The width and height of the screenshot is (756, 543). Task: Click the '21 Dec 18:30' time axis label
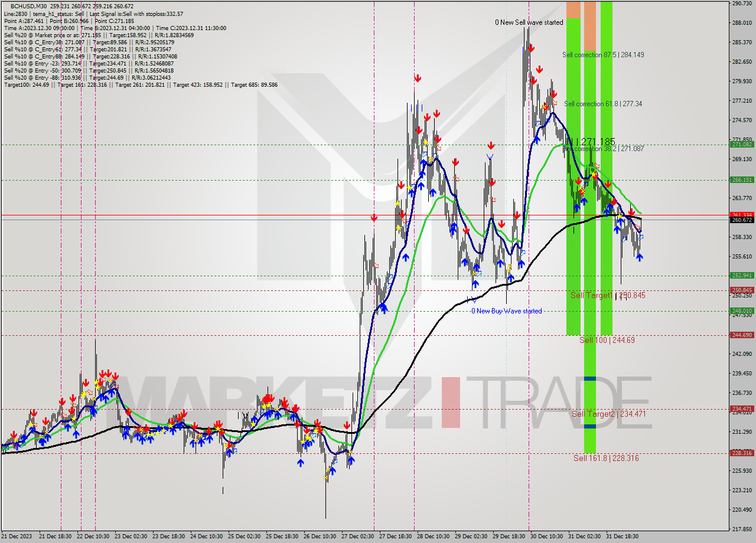point(55,537)
